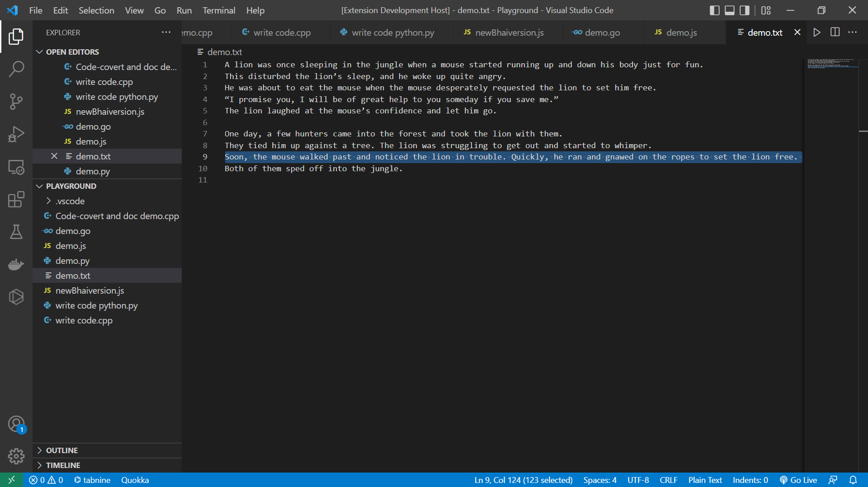Click the tabnine status bar item
Viewport: 868px width, 487px height.
click(x=92, y=480)
